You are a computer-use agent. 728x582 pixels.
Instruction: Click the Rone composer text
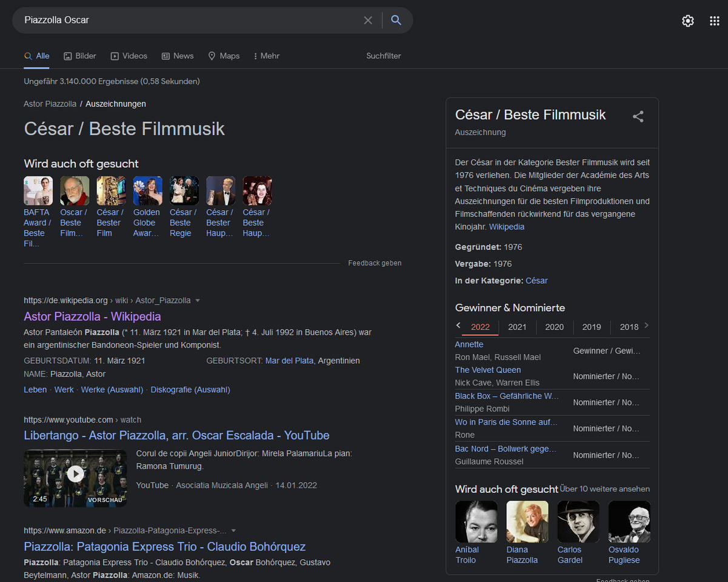[465, 435]
